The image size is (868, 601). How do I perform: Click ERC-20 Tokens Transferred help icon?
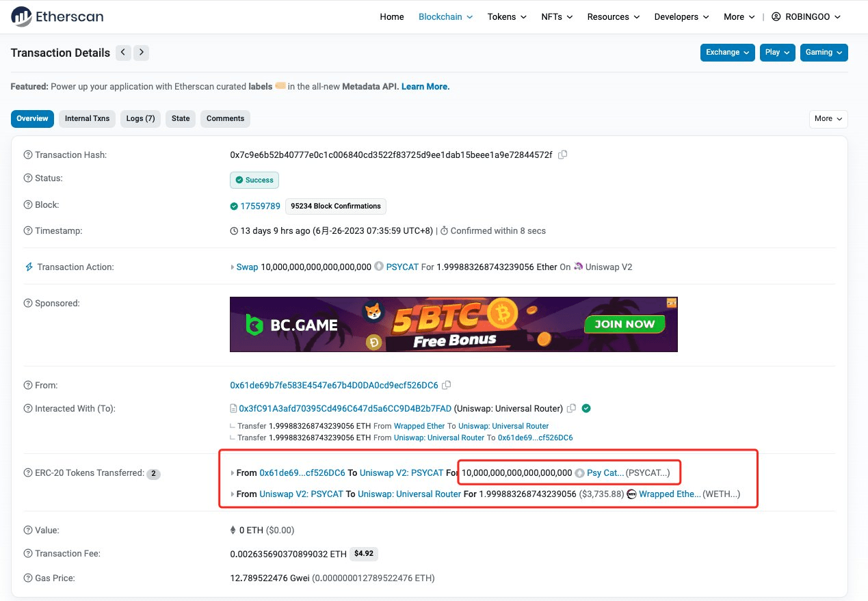28,473
